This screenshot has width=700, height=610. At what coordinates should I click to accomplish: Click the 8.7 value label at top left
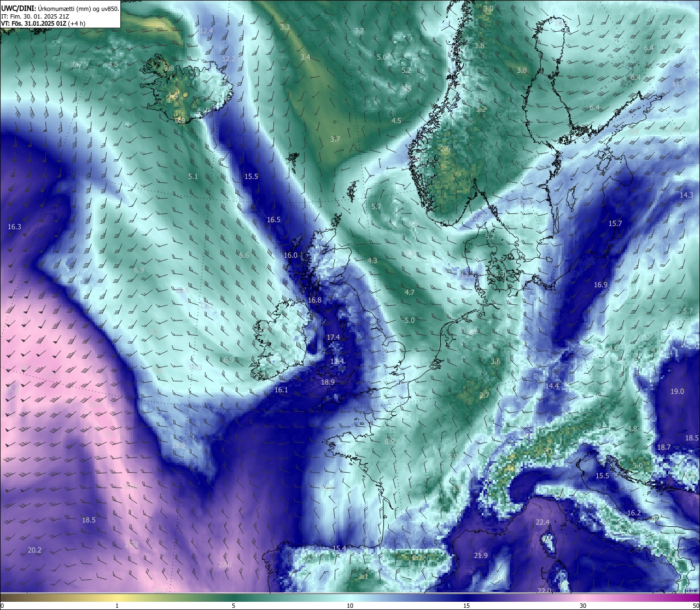tap(77, 64)
